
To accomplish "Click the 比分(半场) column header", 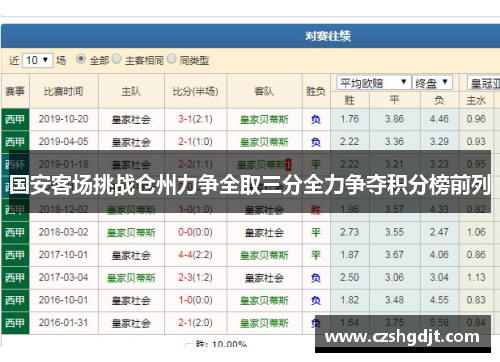I will click(x=195, y=91).
